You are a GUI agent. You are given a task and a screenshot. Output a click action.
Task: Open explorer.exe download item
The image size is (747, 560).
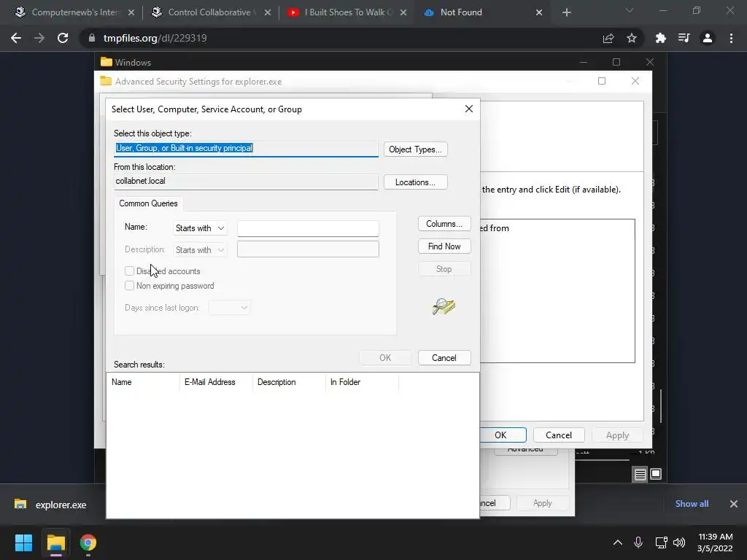point(50,505)
